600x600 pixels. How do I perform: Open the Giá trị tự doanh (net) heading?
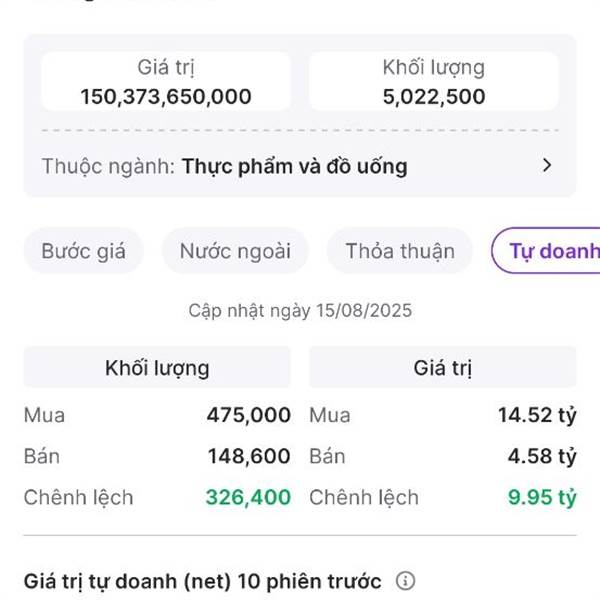(x=202, y=581)
